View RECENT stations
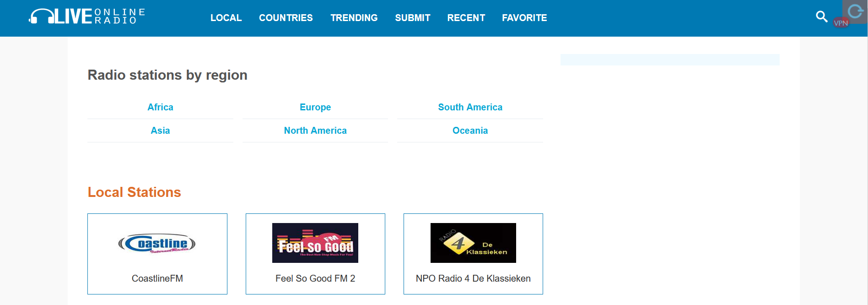The width and height of the screenshot is (868, 305). (466, 18)
